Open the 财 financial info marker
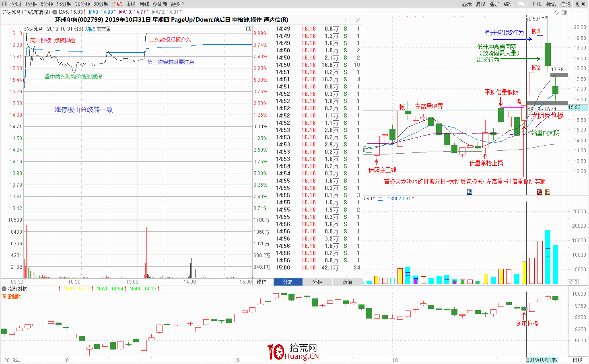 [x=470, y=192]
